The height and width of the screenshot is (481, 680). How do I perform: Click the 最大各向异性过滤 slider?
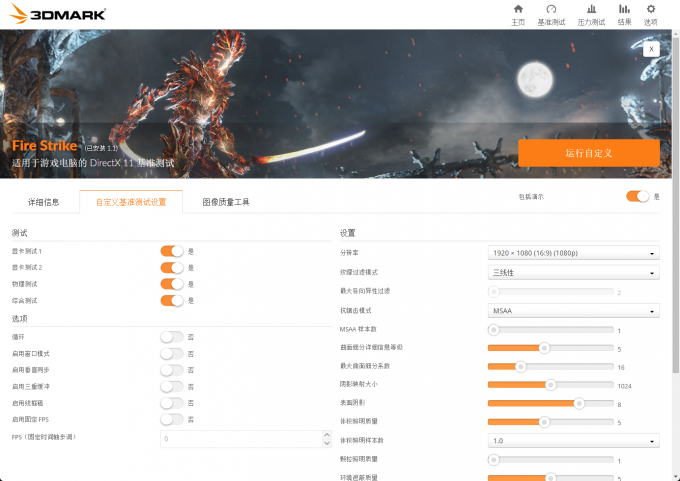point(550,291)
